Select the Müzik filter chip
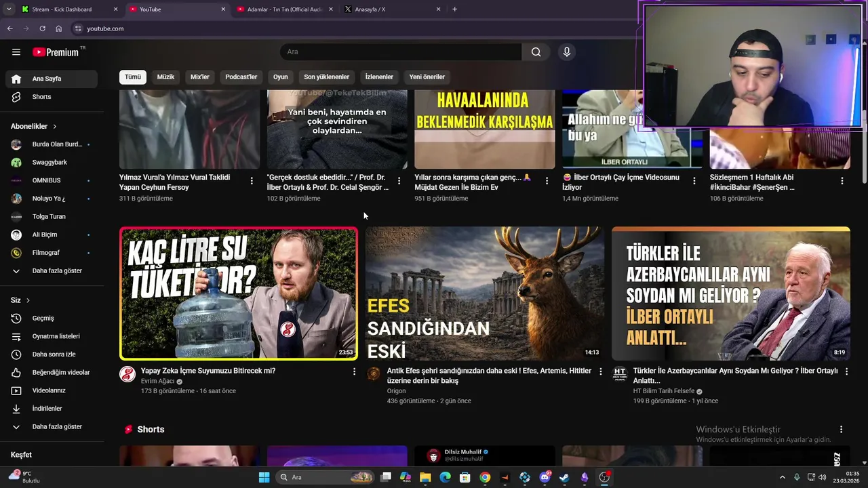The height and width of the screenshot is (488, 868). click(x=165, y=77)
